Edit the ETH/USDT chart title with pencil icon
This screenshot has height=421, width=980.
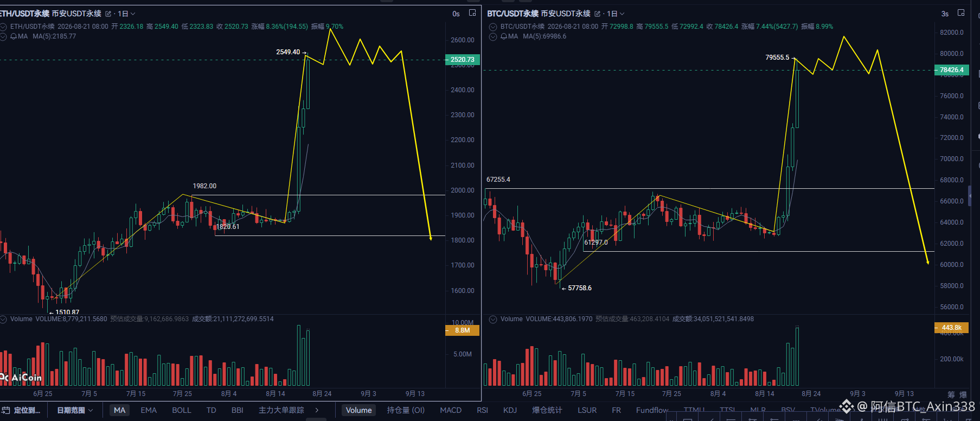pyautogui.click(x=108, y=14)
